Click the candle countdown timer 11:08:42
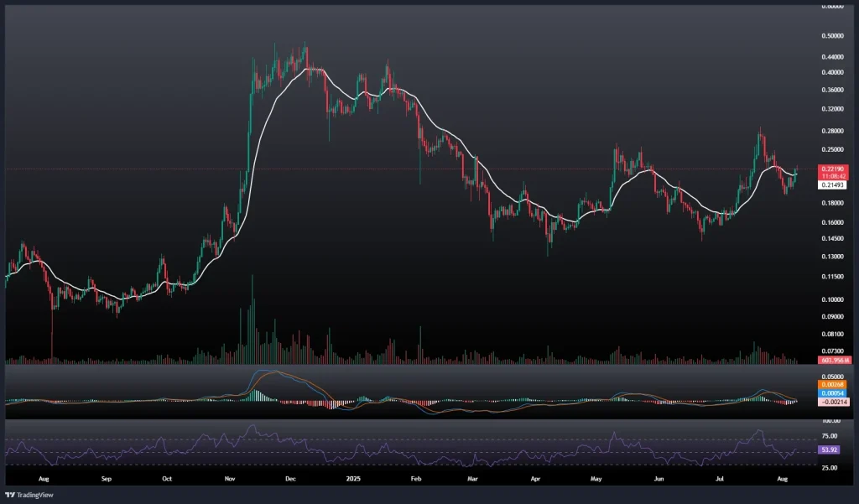859x504 pixels. click(x=832, y=177)
